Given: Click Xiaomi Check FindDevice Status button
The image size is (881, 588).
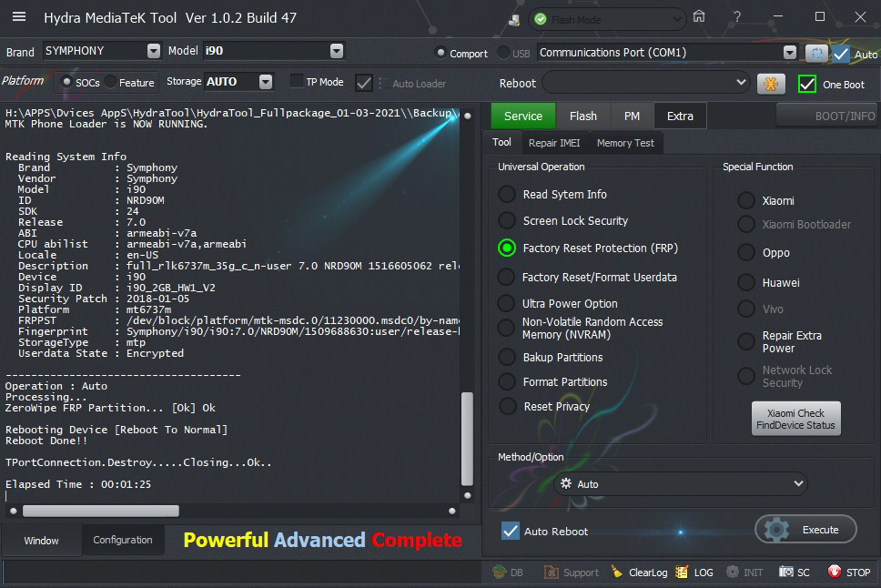Looking at the screenshot, I should point(795,419).
